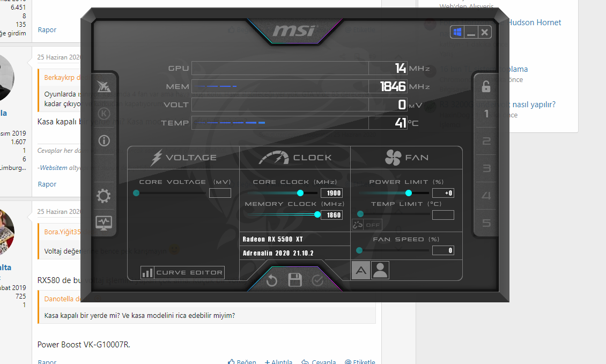606x364 pixels.
Task: Click the core clock slider handle
Action: pos(300,193)
